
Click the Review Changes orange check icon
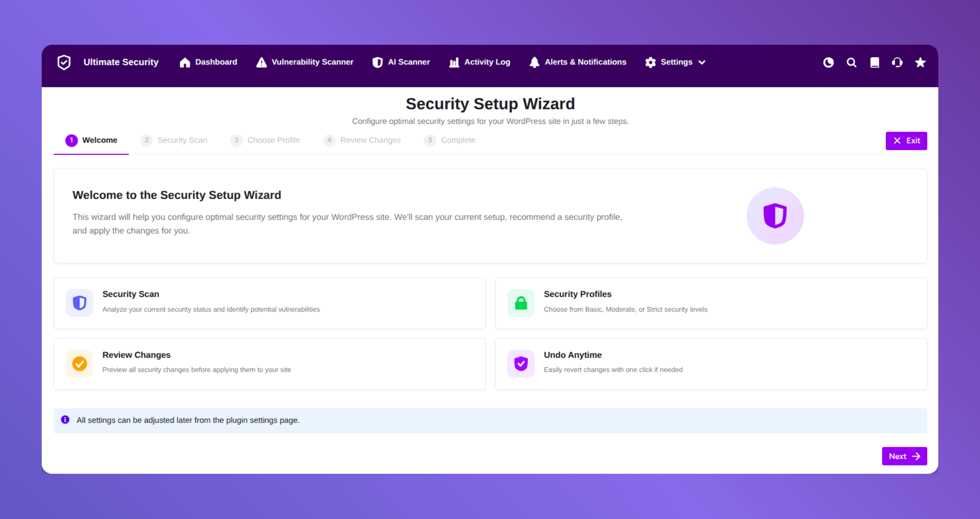click(x=79, y=364)
